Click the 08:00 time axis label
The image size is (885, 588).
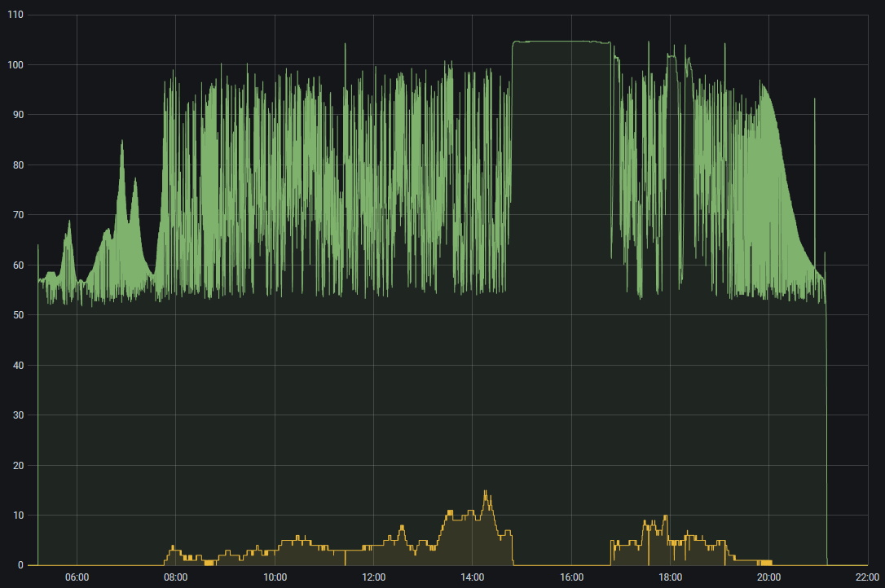pyautogui.click(x=175, y=577)
